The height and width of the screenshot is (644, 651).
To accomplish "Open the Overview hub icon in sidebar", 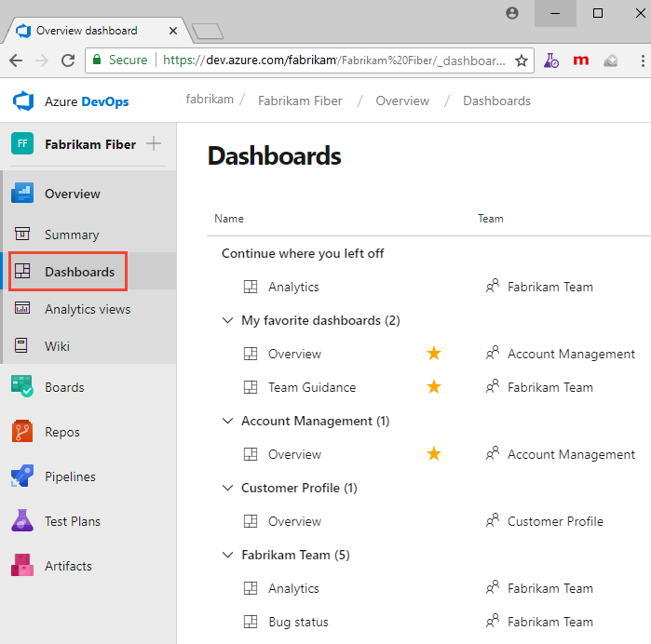I will [x=22, y=193].
